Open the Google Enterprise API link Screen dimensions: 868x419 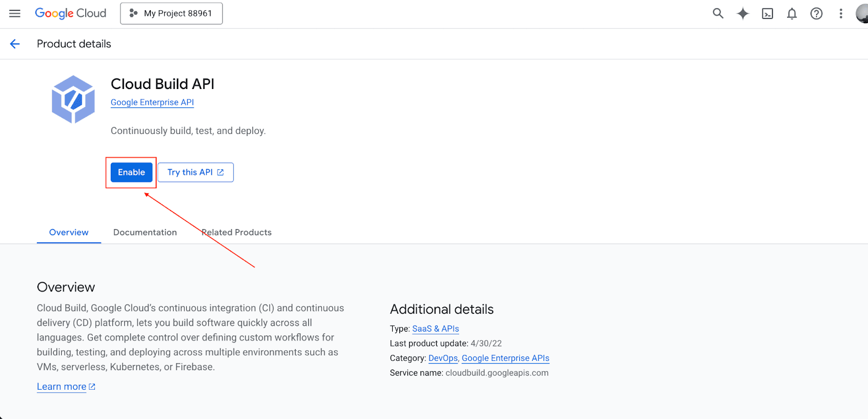[x=152, y=102]
